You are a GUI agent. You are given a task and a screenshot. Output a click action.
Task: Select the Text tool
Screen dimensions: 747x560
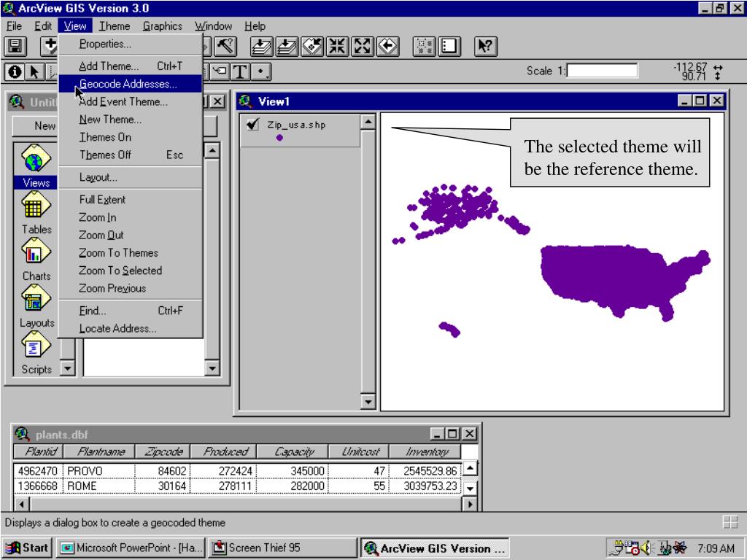pos(241,72)
